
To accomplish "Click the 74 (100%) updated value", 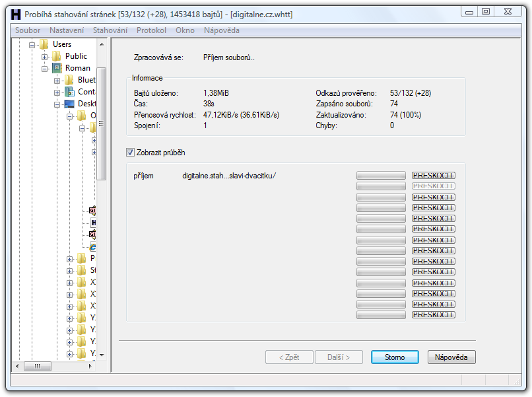I will pos(406,115).
